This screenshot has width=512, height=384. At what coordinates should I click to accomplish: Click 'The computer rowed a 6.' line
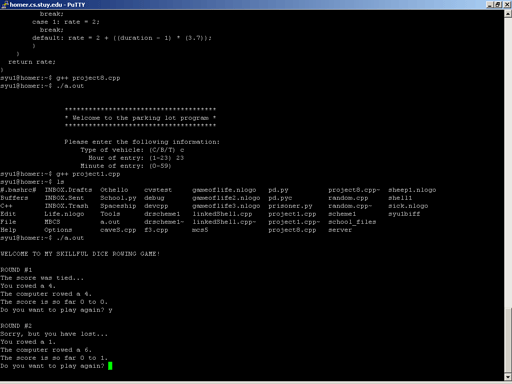[46, 350]
